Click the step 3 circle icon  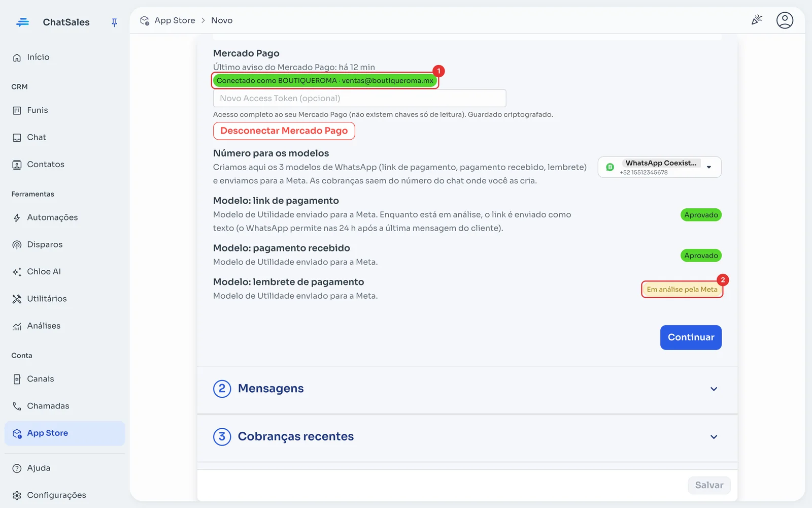click(222, 437)
